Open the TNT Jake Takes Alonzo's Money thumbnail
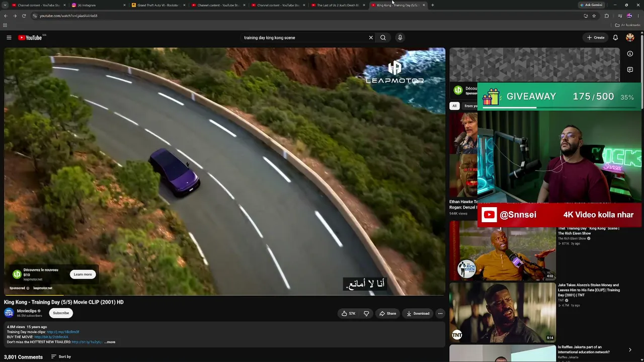 pos(503,312)
